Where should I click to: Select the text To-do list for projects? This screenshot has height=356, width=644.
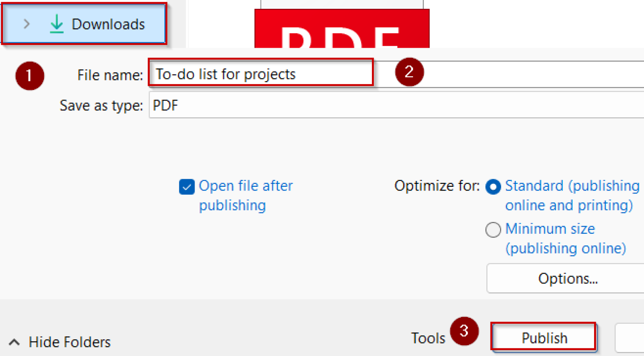225,73
